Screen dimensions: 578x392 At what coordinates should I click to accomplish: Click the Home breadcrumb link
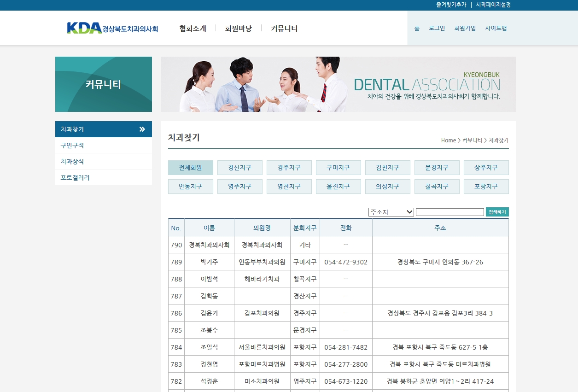click(449, 140)
